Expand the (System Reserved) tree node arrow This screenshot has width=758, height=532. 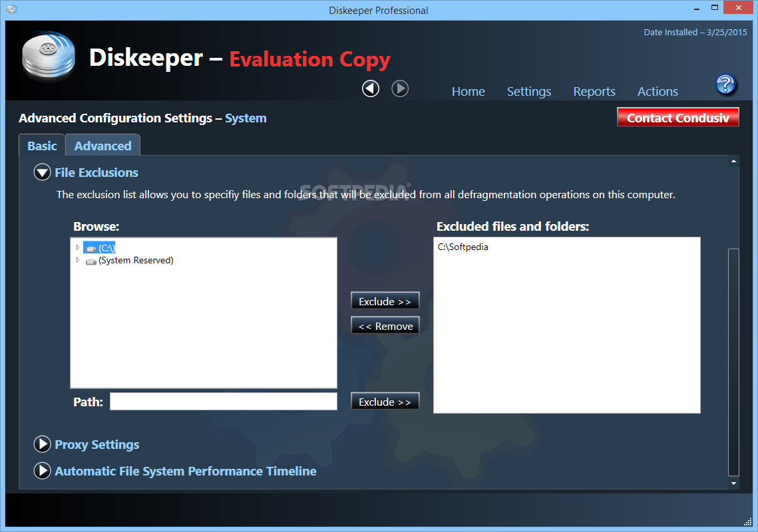(x=78, y=260)
